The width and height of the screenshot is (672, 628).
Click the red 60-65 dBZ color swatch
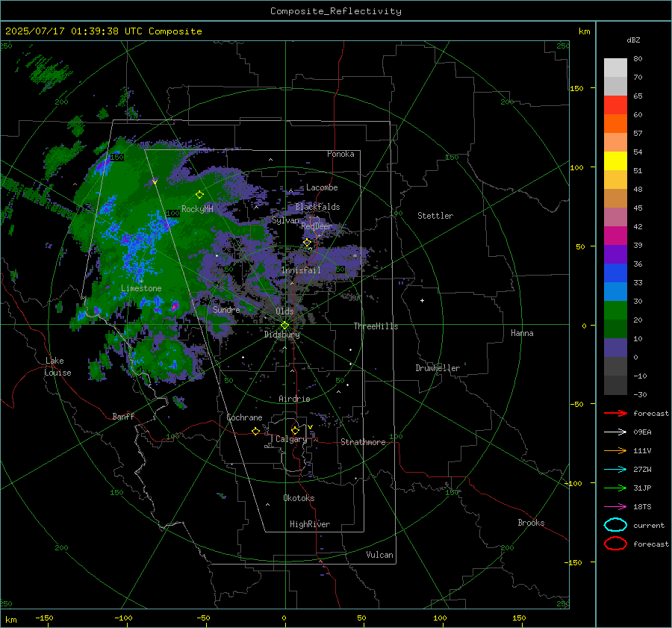pos(615,105)
